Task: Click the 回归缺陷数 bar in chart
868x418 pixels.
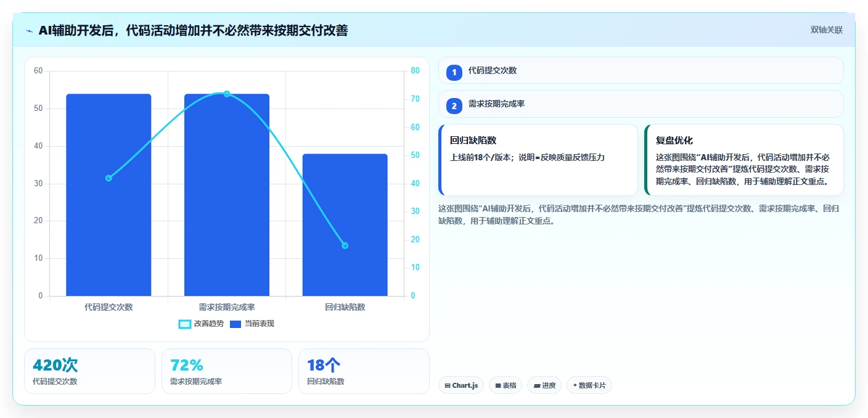Action: (345, 225)
